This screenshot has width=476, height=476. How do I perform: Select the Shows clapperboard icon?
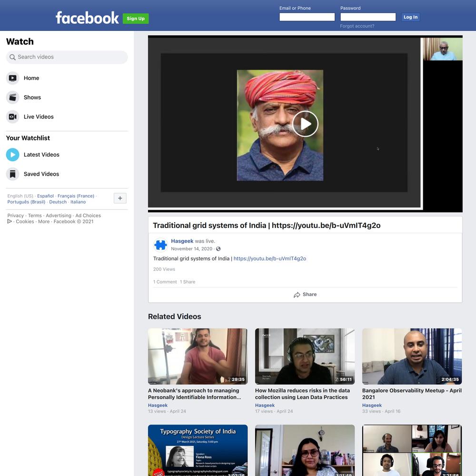(12, 98)
